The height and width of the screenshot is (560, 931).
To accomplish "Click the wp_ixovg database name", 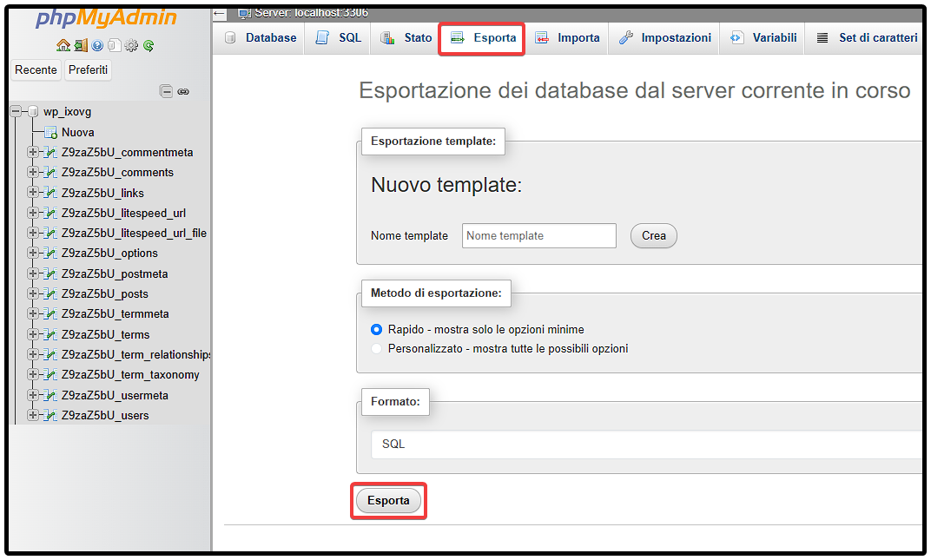I will click(67, 112).
